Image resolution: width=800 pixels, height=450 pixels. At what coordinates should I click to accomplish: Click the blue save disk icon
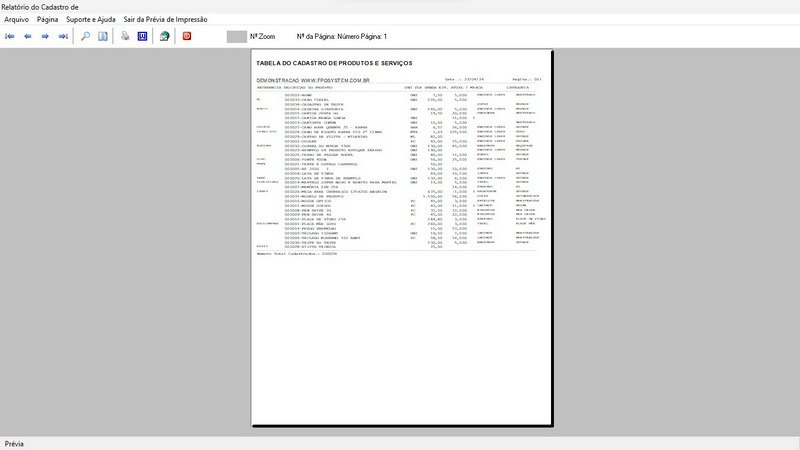(142, 36)
